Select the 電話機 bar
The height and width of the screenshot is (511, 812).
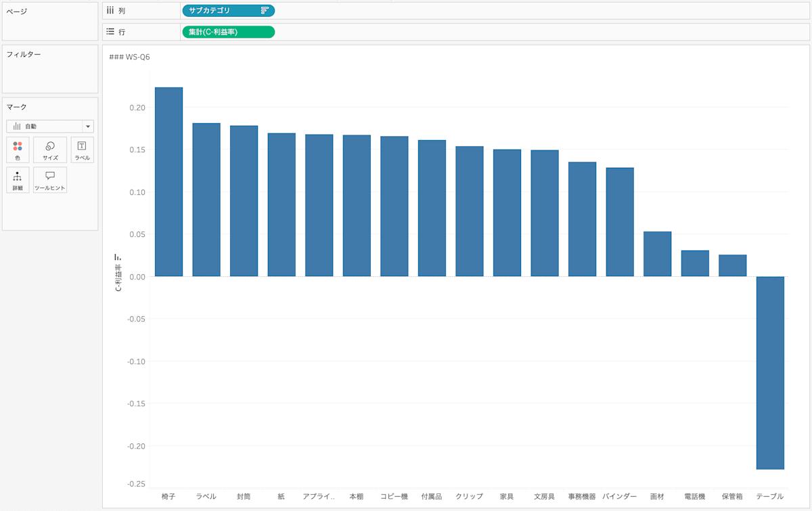tap(695, 264)
